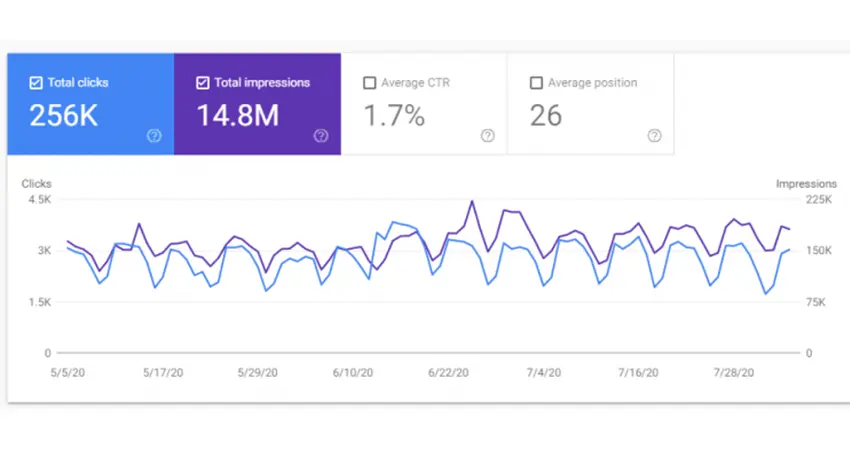Uncheck the Total impressions checkbox
The height and width of the screenshot is (450, 850).
coord(203,83)
